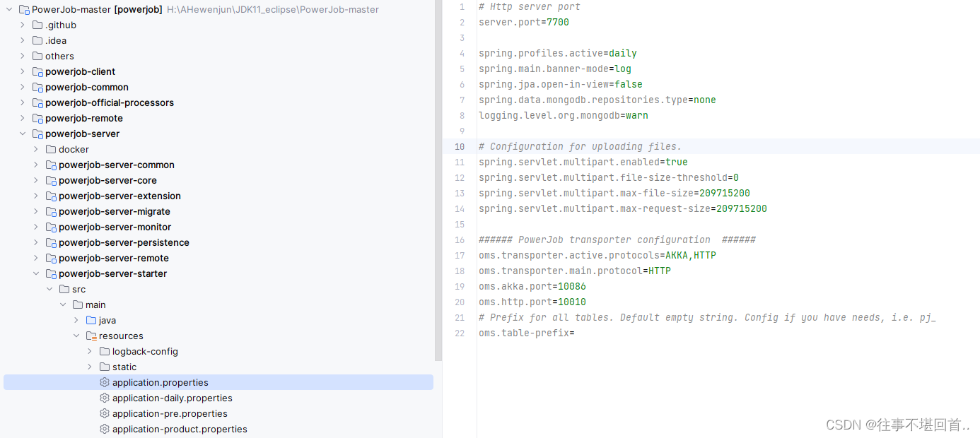Click the logging.level.org.mongodb=warn line
Viewport: 980px width, 438px height.
click(x=564, y=115)
